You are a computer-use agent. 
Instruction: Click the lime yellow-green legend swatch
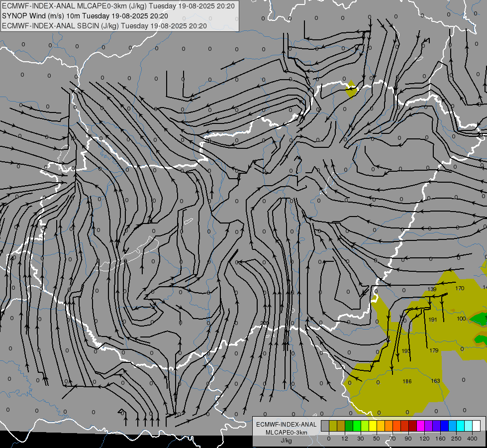click(365, 426)
